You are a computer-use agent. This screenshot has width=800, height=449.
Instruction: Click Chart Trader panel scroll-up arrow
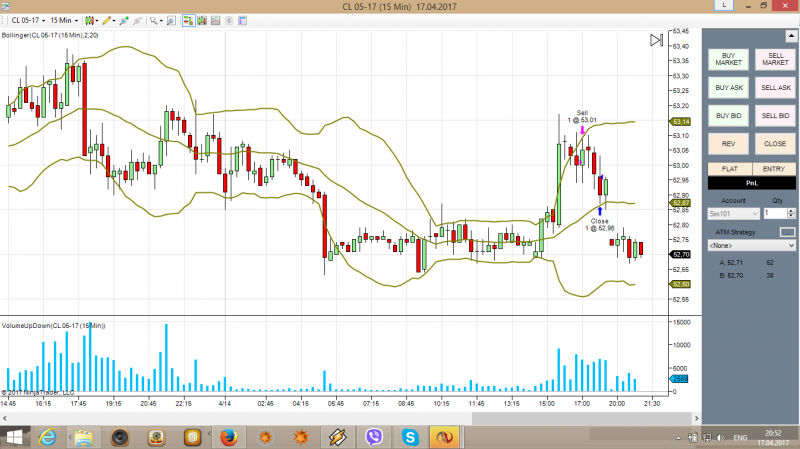click(x=791, y=36)
